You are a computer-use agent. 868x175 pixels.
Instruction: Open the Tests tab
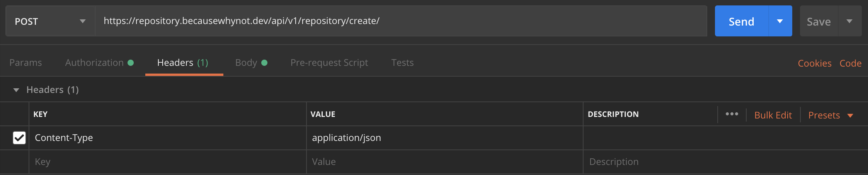402,63
